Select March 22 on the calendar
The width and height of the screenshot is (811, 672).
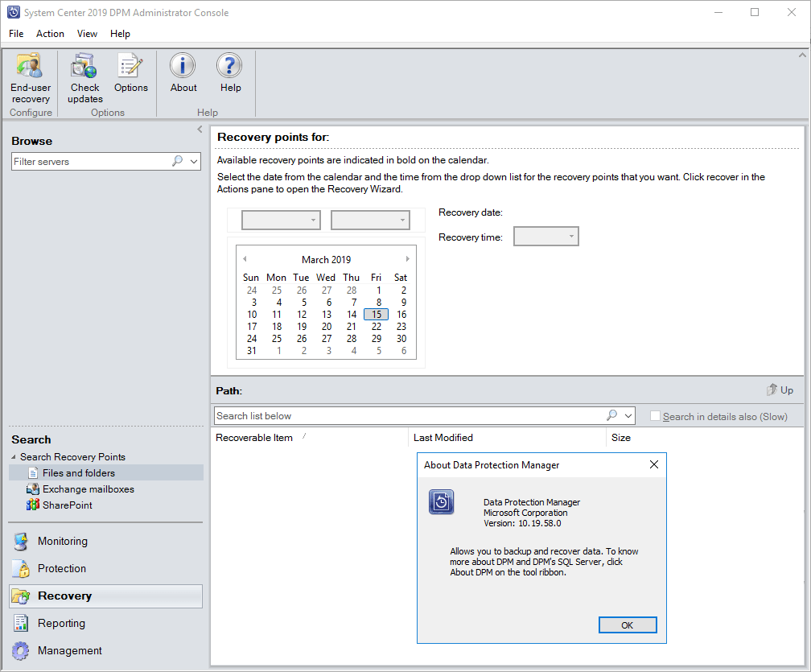click(376, 327)
